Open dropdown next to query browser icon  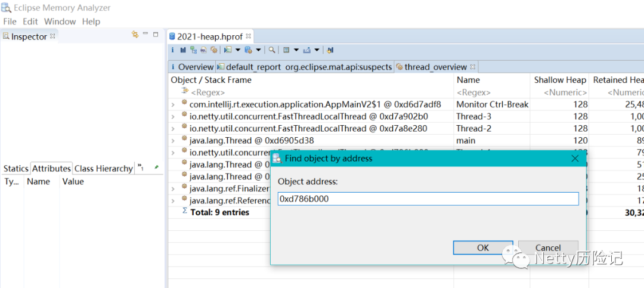pyautogui.click(x=258, y=49)
